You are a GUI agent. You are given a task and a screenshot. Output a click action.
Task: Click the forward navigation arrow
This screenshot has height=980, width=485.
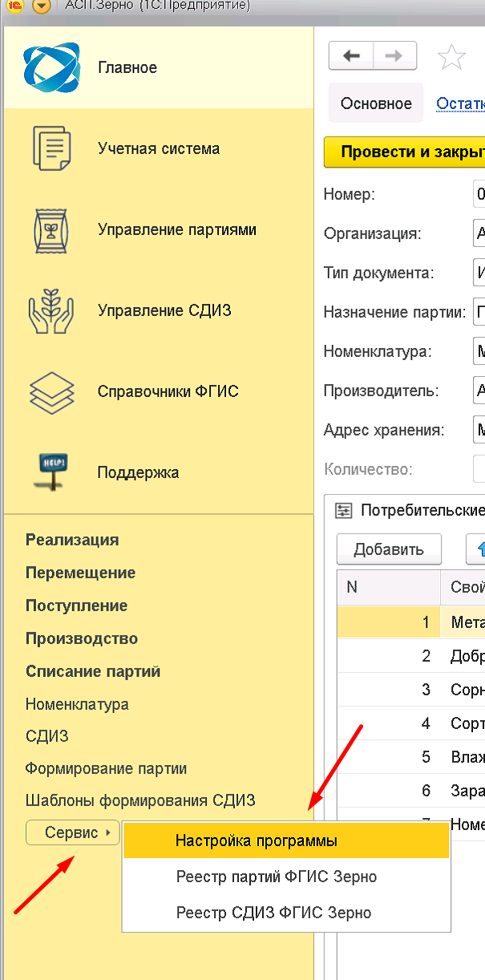pos(394,56)
